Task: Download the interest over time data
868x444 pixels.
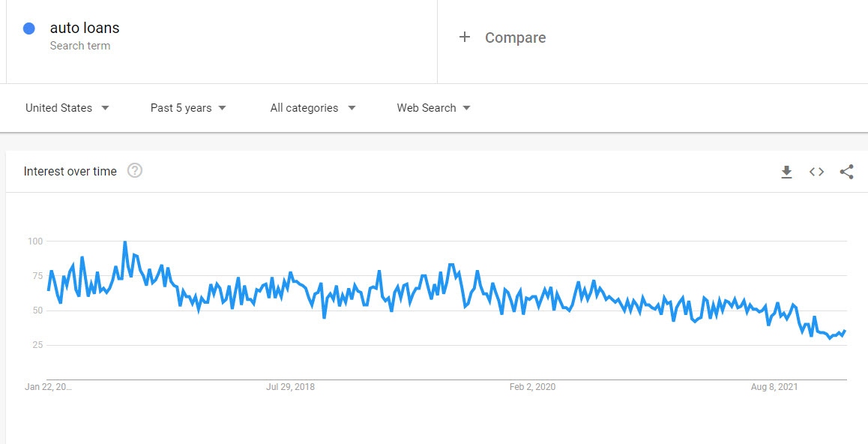Action: click(x=786, y=172)
